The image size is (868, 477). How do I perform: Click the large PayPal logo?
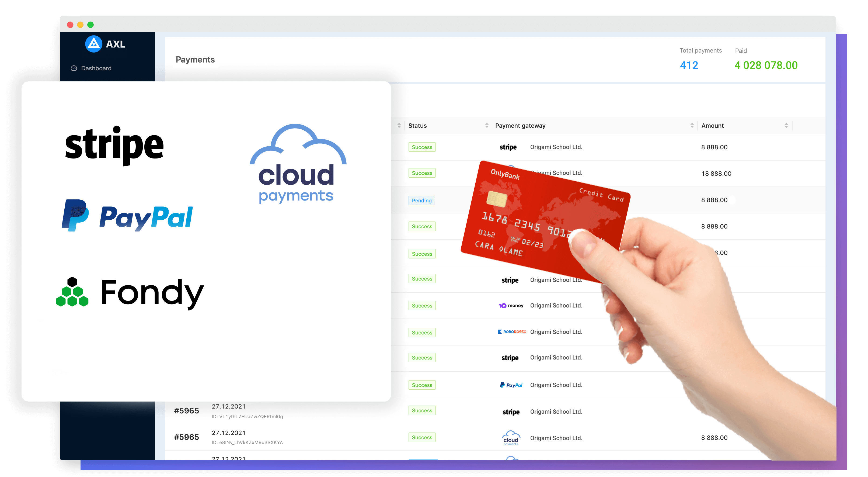(127, 216)
